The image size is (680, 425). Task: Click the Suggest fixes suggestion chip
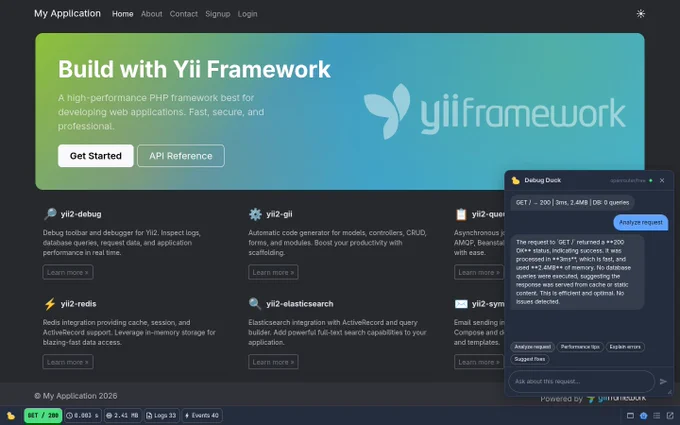coord(530,359)
